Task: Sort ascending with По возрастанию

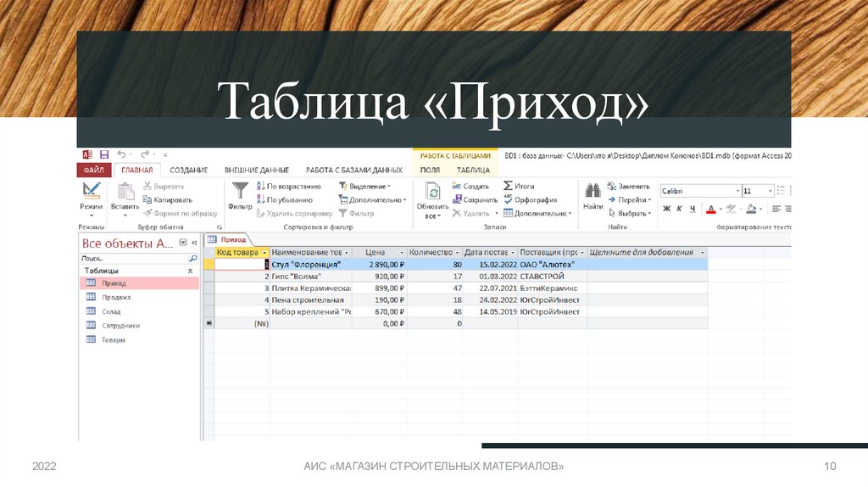Action: click(x=288, y=187)
